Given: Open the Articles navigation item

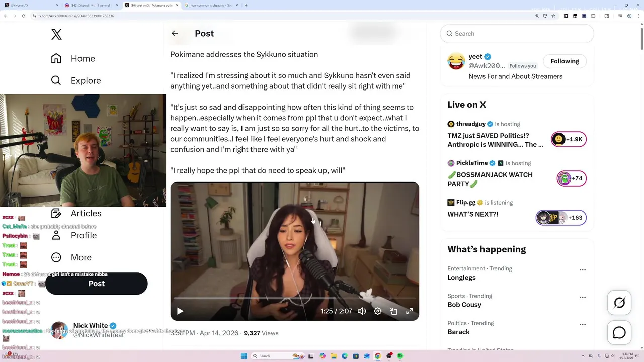Looking at the screenshot, I should 76,213.
